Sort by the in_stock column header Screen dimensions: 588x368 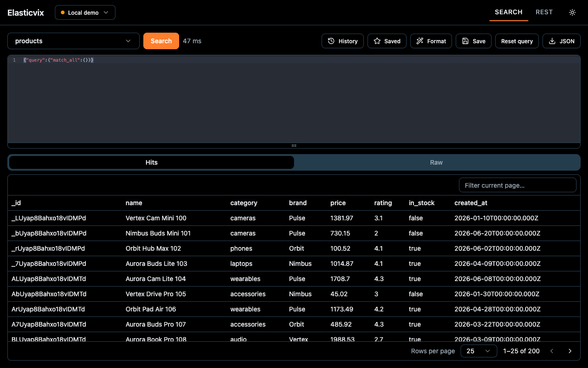422,203
